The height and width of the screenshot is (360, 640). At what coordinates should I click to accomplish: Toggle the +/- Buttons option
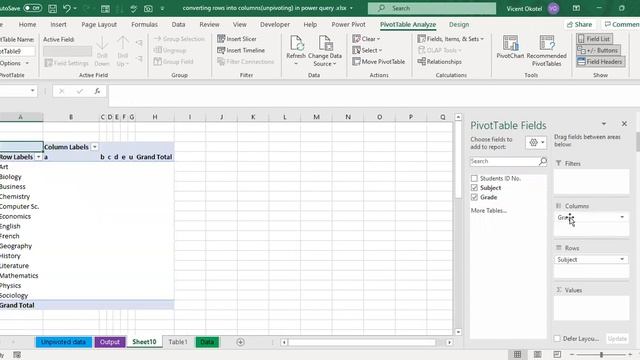[x=598, y=50]
